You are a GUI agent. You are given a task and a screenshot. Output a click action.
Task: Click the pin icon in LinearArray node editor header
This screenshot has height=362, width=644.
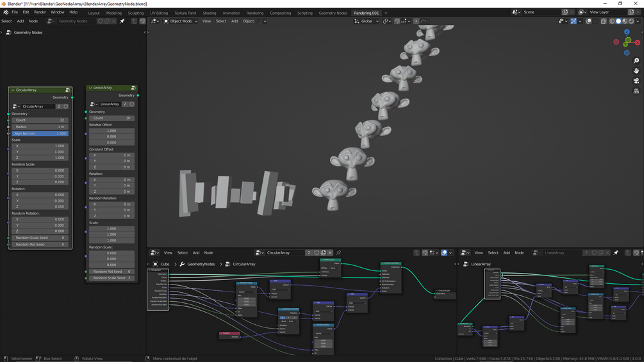click(x=616, y=253)
